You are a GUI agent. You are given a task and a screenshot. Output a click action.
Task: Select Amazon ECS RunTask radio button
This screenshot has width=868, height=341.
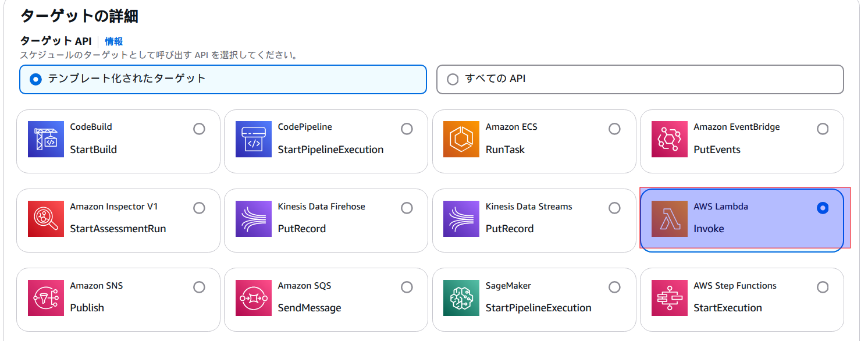pos(614,129)
